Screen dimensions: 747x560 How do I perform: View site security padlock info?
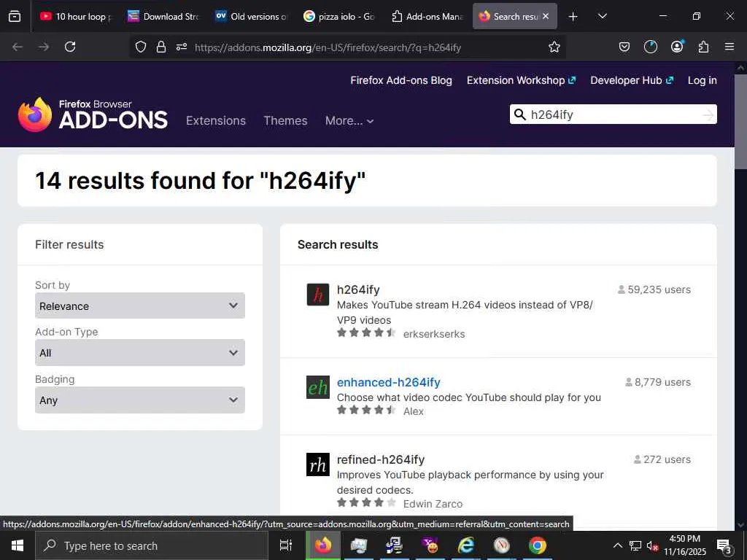coord(161,47)
